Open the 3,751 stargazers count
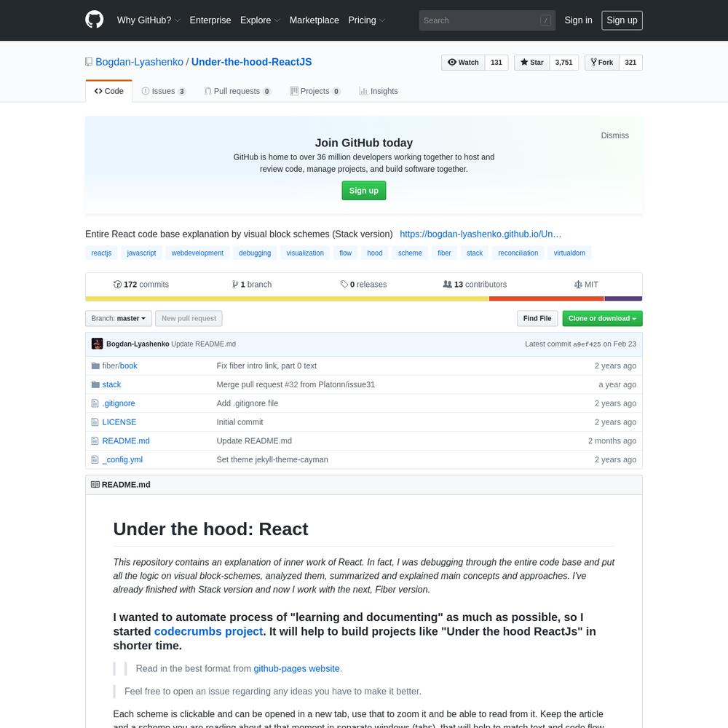Image resolution: width=728 pixels, height=728 pixels. click(x=563, y=62)
